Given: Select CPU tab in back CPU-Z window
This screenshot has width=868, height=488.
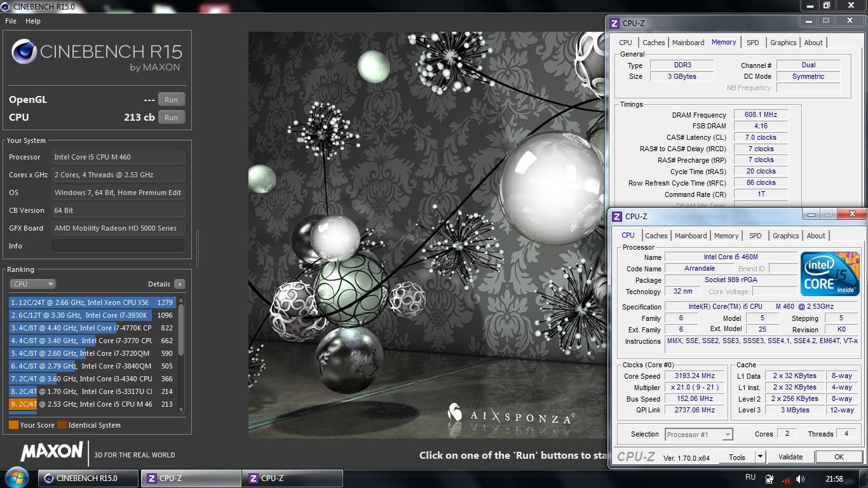Looking at the screenshot, I should pos(626,43).
